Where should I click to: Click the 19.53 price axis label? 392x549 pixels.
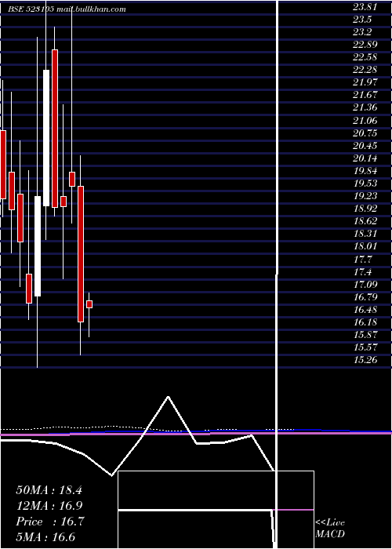tap(365, 184)
